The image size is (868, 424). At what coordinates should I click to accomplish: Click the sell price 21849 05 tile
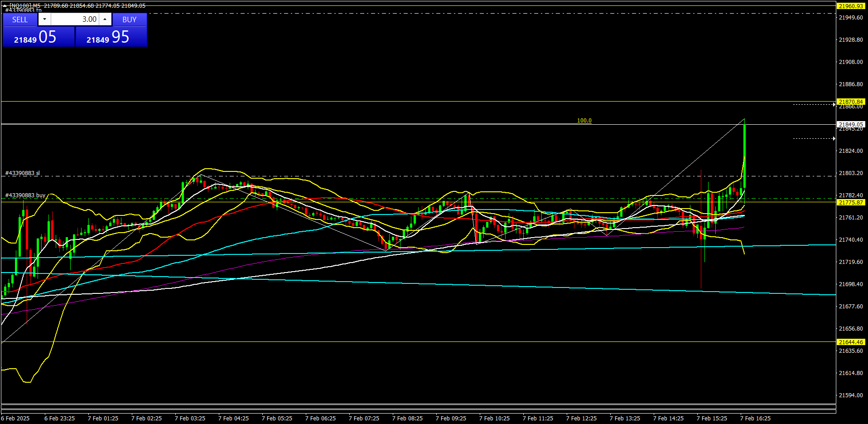tap(39, 37)
